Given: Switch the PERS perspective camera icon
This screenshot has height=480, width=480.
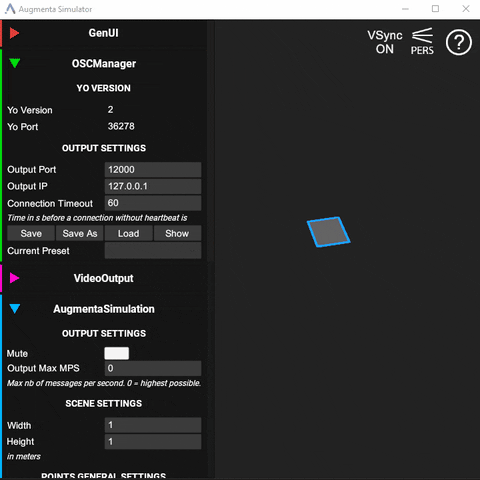Looking at the screenshot, I should point(422,41).
